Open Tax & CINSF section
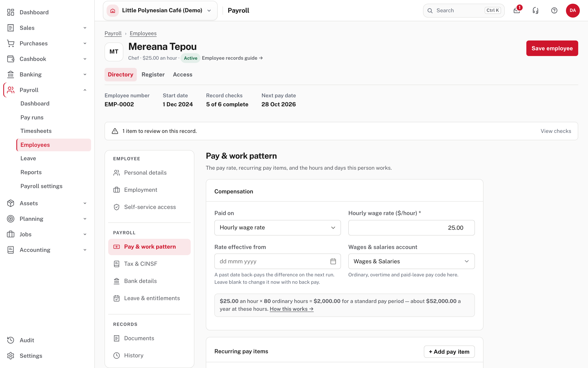 click(x=149, y=264)
